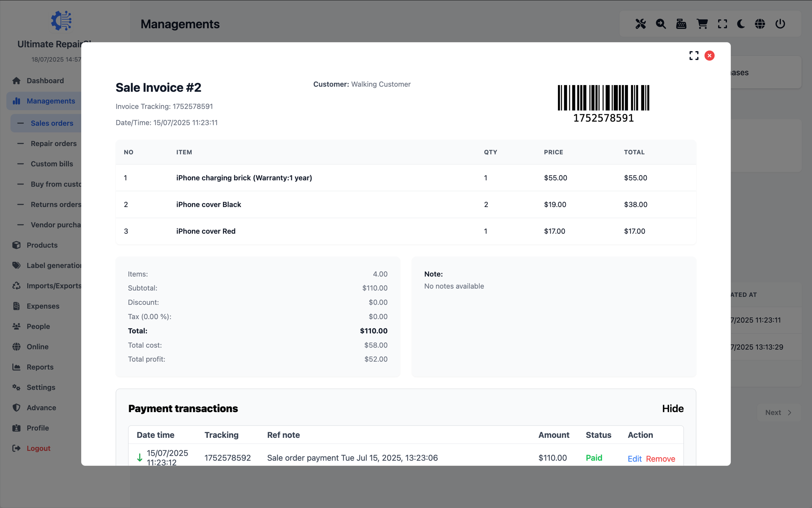This screenshot has height=508, width=812.
Task: Select Repair orders submenu item
Action: [54, 144]
